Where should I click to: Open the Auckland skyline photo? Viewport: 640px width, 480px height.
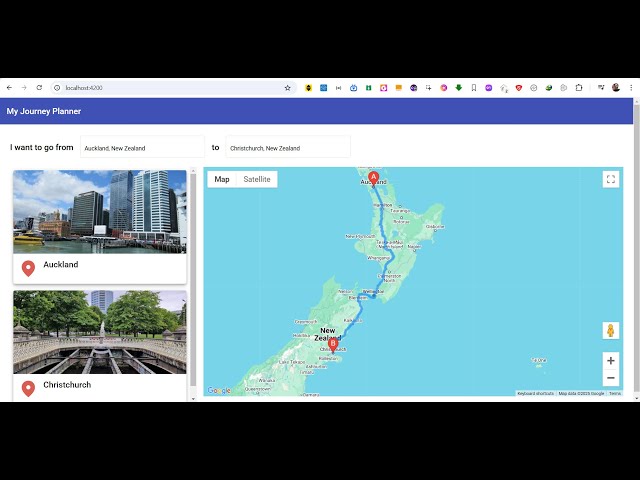tap(99, 211)
